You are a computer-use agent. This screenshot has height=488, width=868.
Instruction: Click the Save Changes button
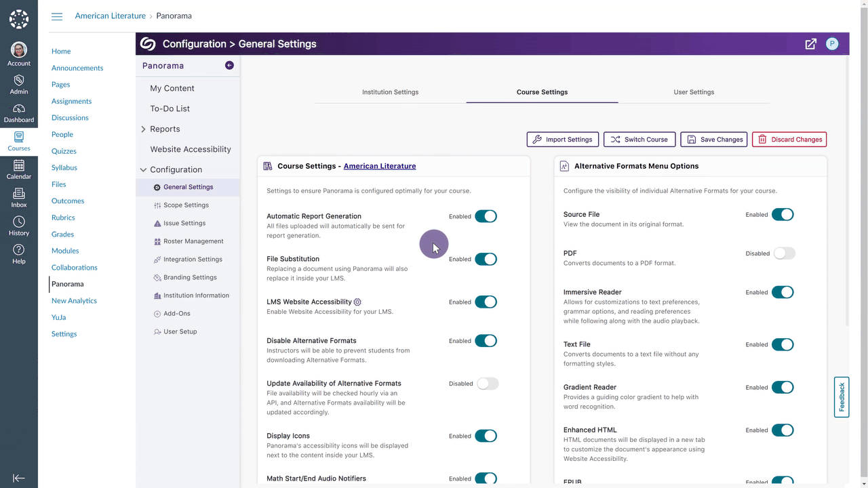pyautogui.click(x=713, y=140)
